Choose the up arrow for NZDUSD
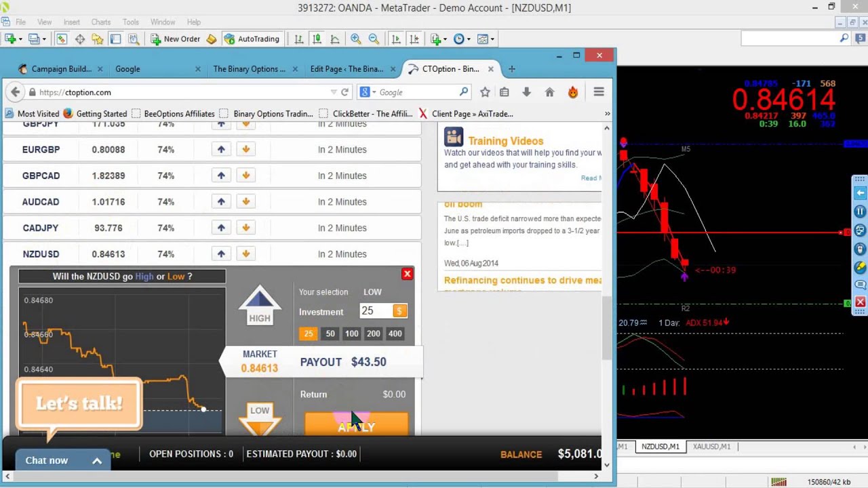 click(x=221, y=253)
